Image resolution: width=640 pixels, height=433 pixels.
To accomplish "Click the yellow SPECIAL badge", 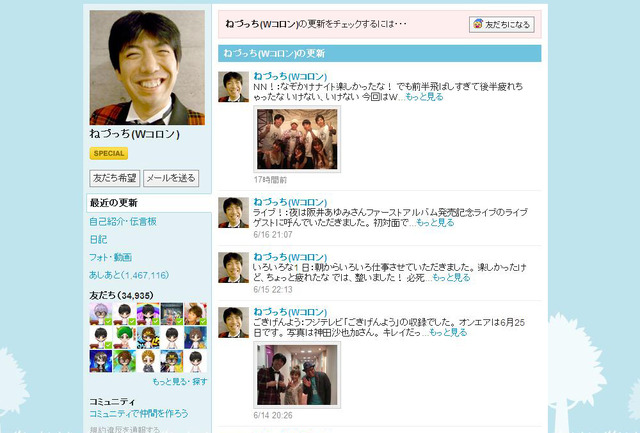I will (108, 153).
